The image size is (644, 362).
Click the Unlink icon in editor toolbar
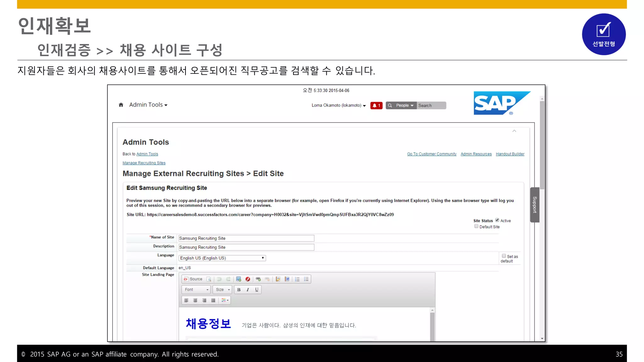(267, 279)
